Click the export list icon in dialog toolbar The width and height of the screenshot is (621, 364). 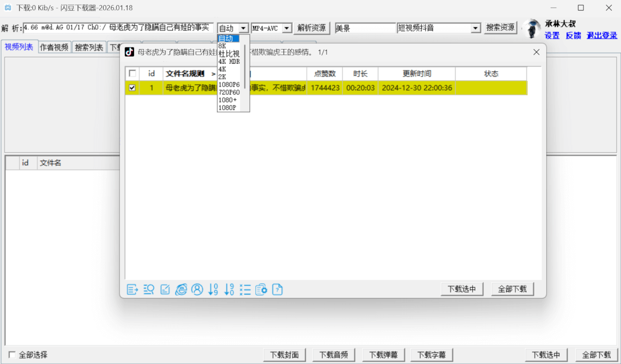point(132,290)
